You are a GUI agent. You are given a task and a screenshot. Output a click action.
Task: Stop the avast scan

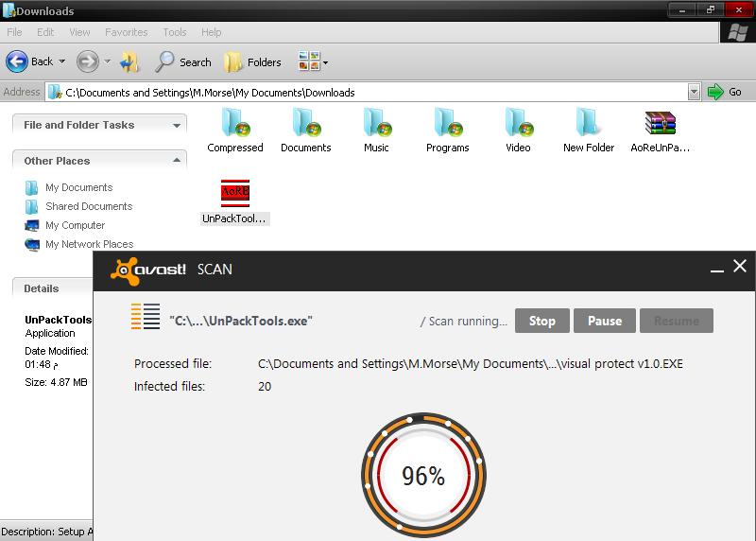[542, 321]
